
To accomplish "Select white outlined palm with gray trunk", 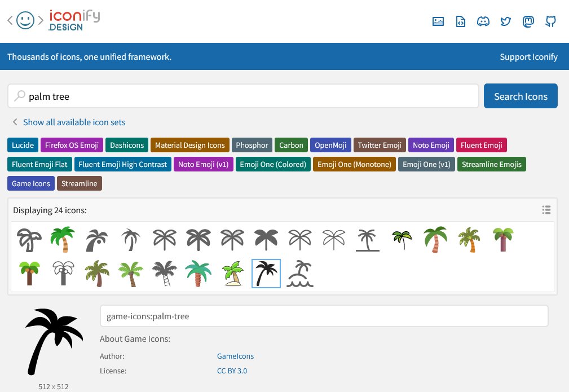I will click(x=63, y=273).
